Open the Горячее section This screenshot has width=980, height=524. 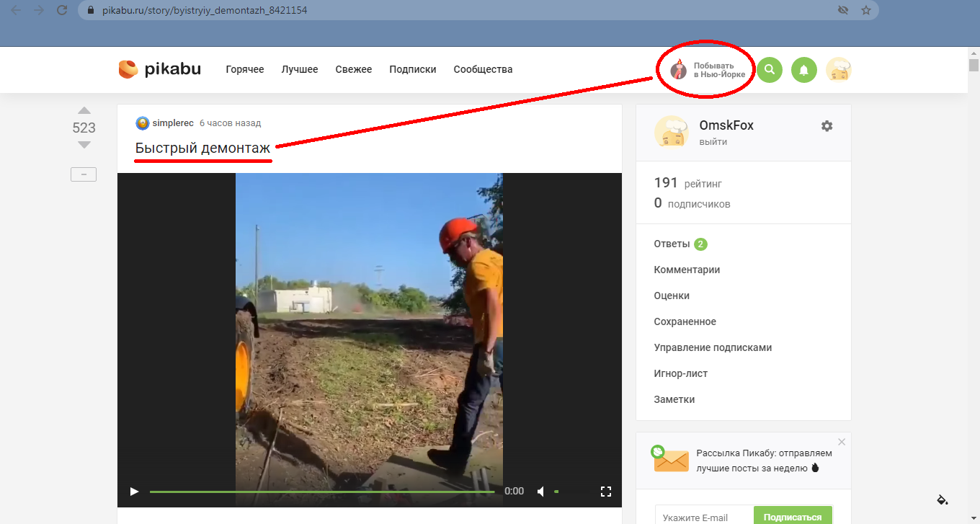coord(245,69)
